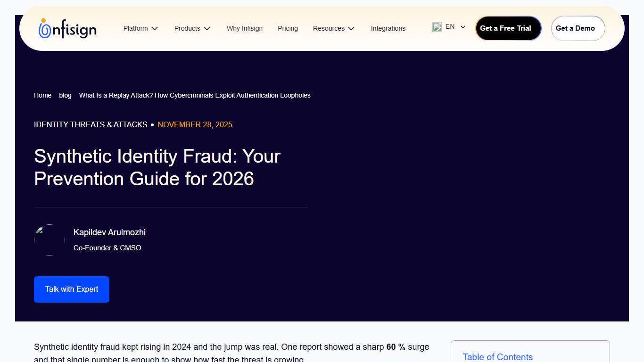Open the Integrations navigation item
This screenshot has height=362, width=644.
[388, 28]
